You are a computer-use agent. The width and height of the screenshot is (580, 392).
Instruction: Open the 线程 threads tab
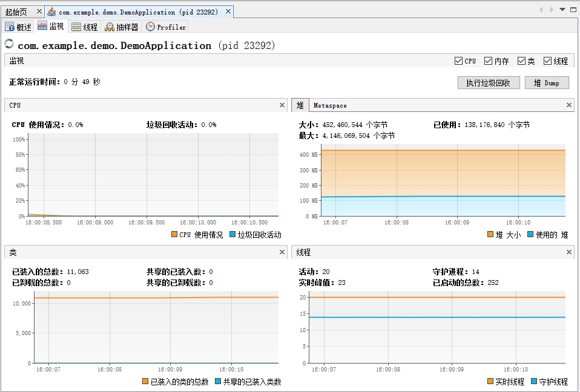tap(84, 27)
